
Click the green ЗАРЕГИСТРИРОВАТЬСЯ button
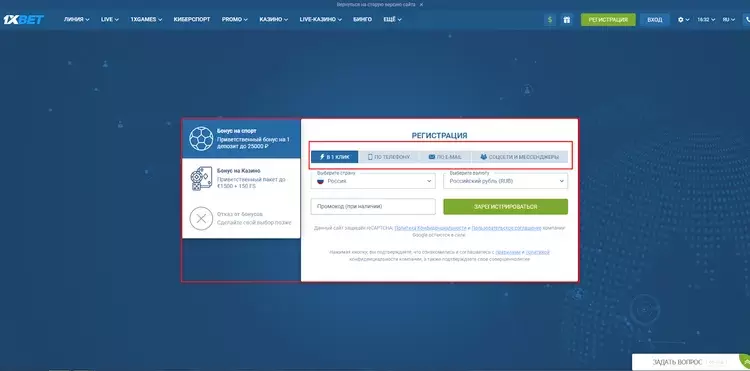tap(506, 207)
